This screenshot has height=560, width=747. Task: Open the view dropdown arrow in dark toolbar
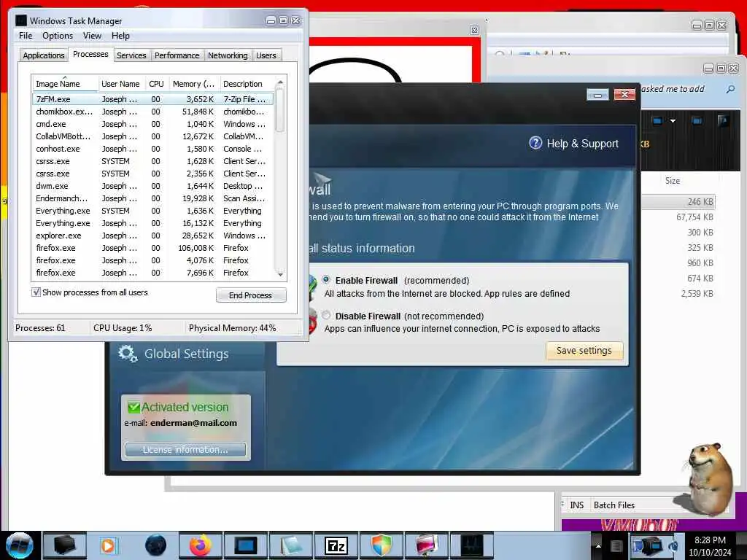click(673, 121)
